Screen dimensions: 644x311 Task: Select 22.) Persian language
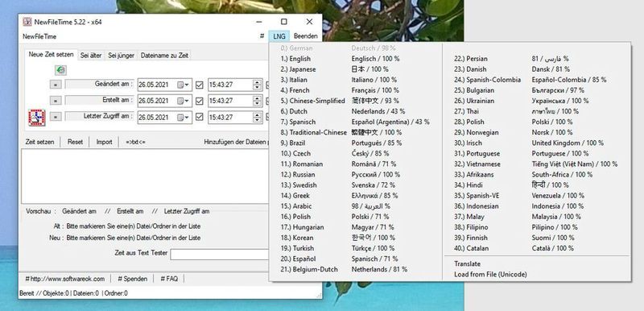point(536,59)
